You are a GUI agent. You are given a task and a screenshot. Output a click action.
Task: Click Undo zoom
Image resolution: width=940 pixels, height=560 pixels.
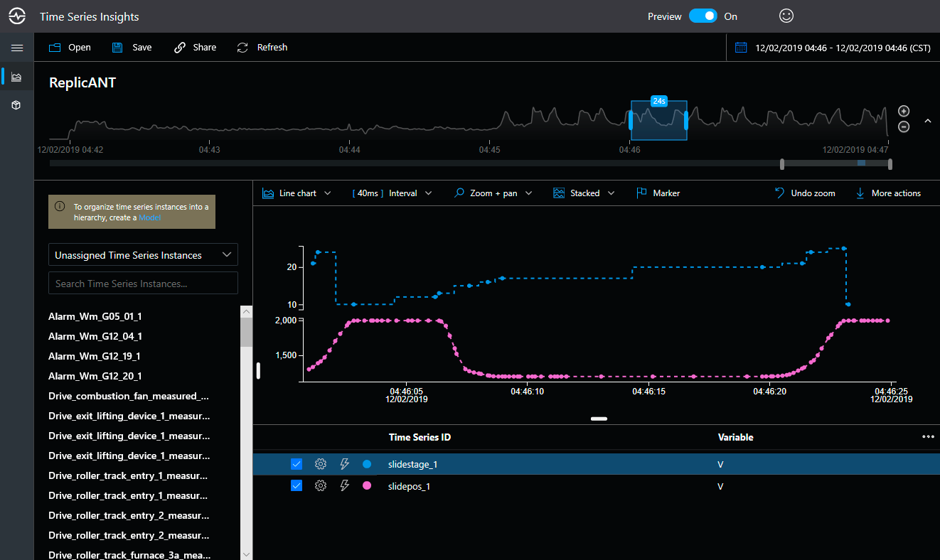(804, 193)
